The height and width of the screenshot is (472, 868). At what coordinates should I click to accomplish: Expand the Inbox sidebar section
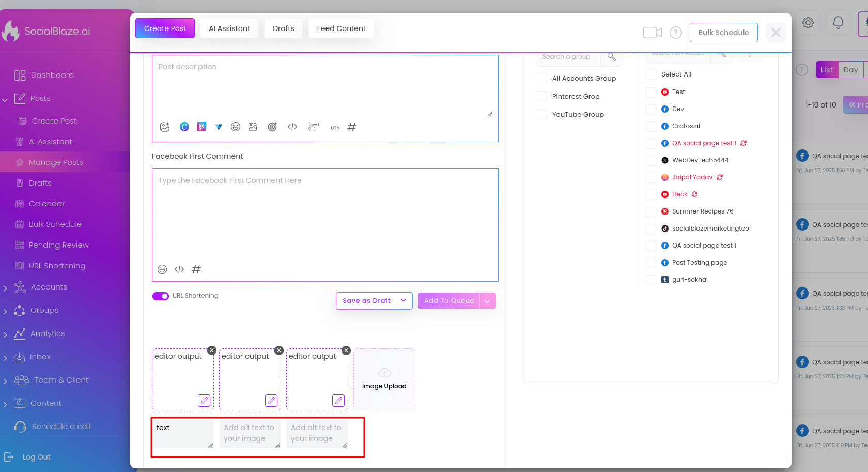(x=5, y=358)
